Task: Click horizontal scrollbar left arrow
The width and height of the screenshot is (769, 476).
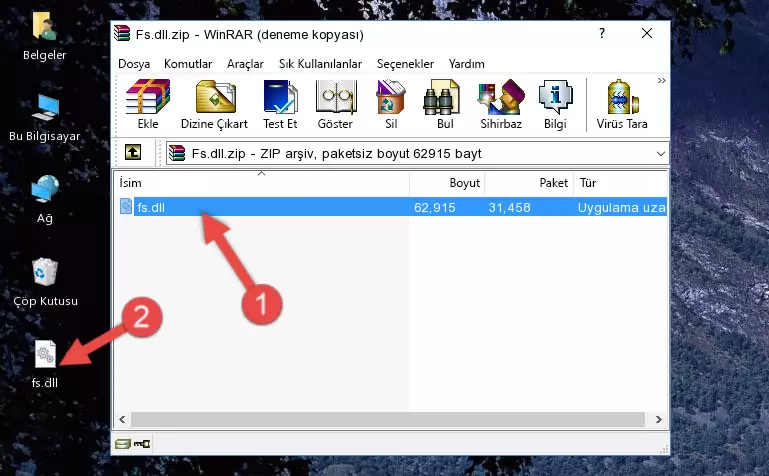Action: pyautogui.click(x=123, y=419)
